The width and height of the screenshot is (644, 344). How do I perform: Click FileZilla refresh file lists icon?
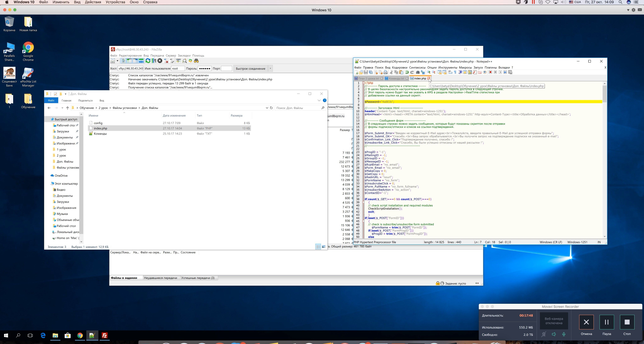pyautogui.click(x=148, y=61)
